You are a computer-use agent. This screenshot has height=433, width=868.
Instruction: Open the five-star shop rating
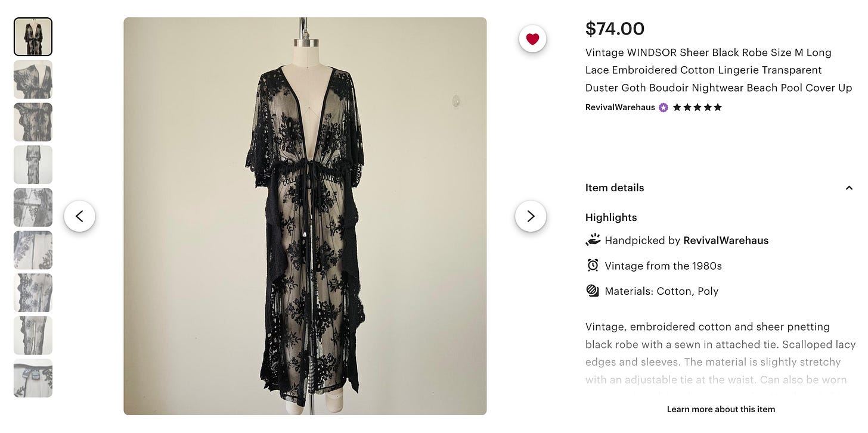point(697,107)
